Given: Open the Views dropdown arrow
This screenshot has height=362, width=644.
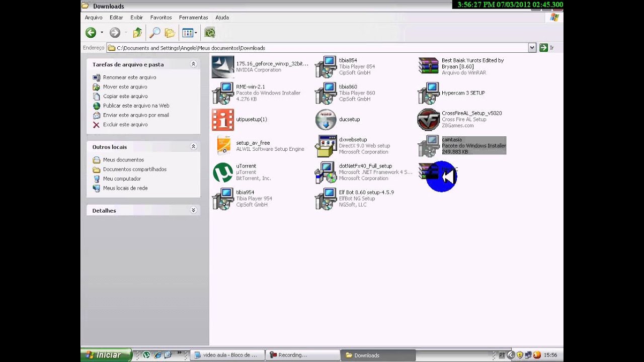Looking at the screenshot, I should pyautogui.click(x=196, y=33).
